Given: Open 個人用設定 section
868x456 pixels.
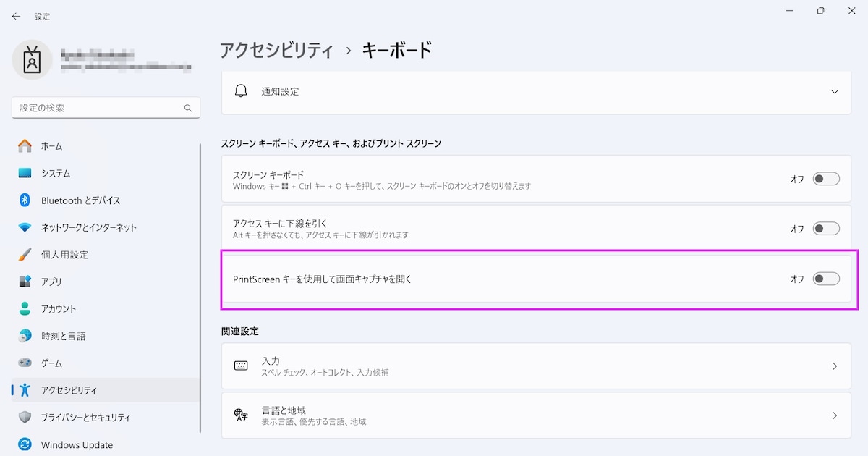Looking at the screenshot, I should tap(106, 254).
